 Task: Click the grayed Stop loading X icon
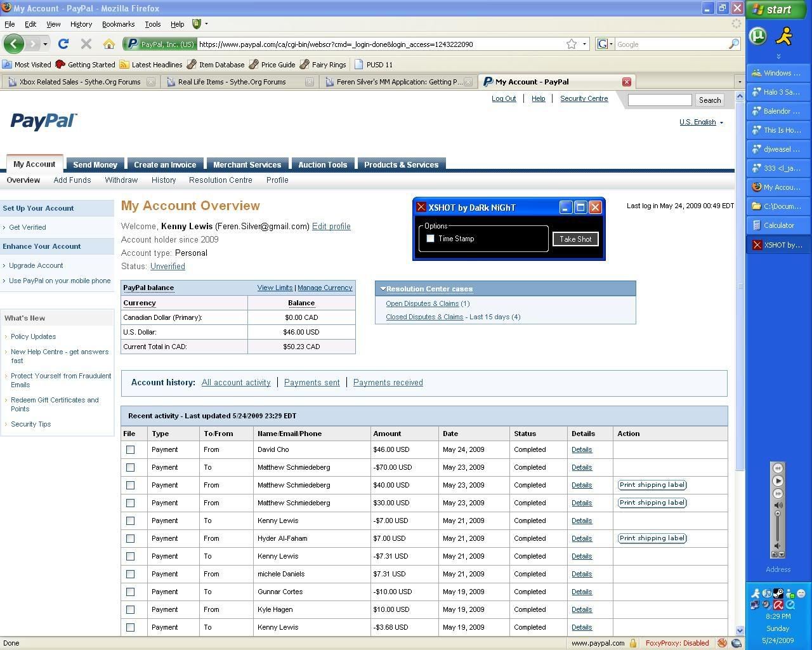pyautogui.click(x=86, y=44)
